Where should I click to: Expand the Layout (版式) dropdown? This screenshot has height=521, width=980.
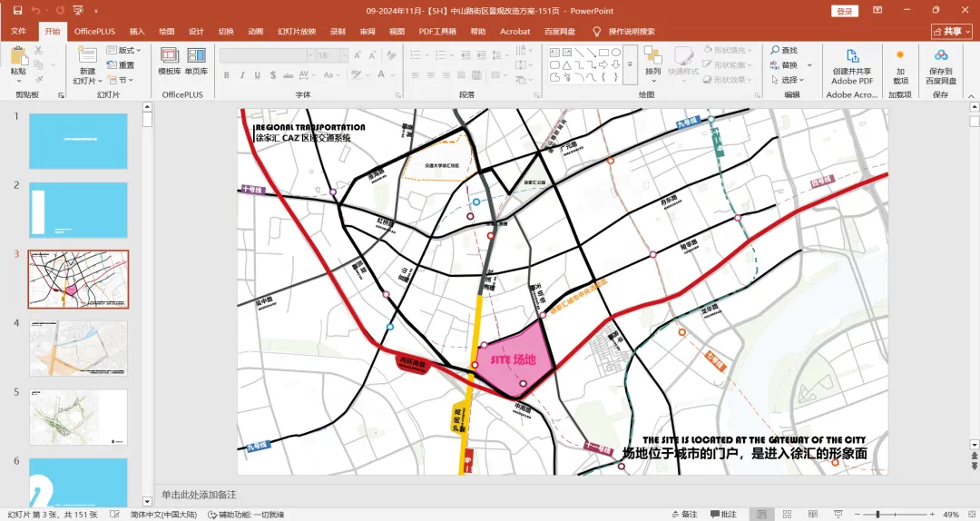[123, 50]
